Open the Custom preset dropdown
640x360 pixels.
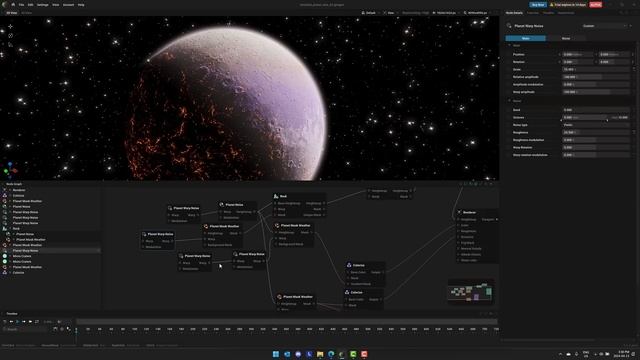[x=605, y=26]
